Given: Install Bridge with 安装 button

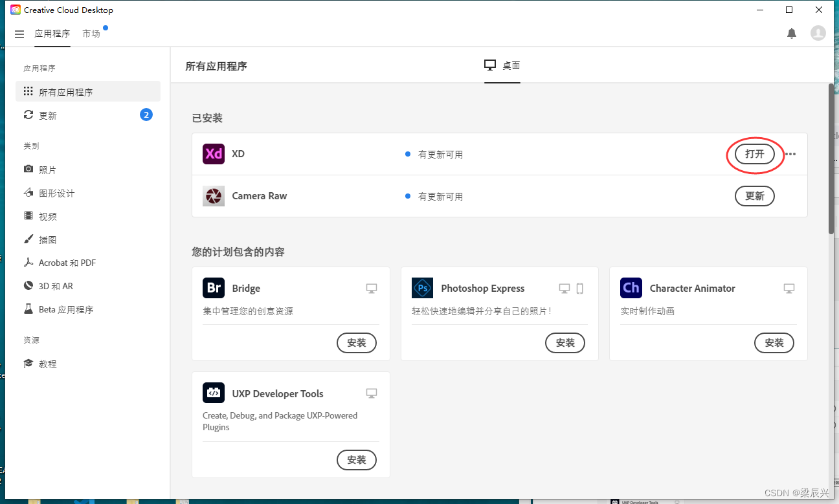Looking at the screenshot, I should pyautogui.click(x=357, y=343).
